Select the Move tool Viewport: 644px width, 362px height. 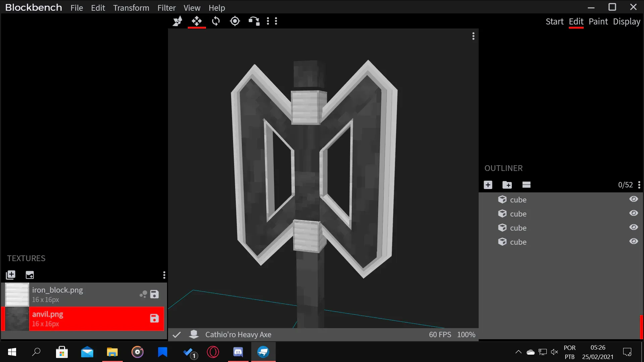[x=197, y=21]
